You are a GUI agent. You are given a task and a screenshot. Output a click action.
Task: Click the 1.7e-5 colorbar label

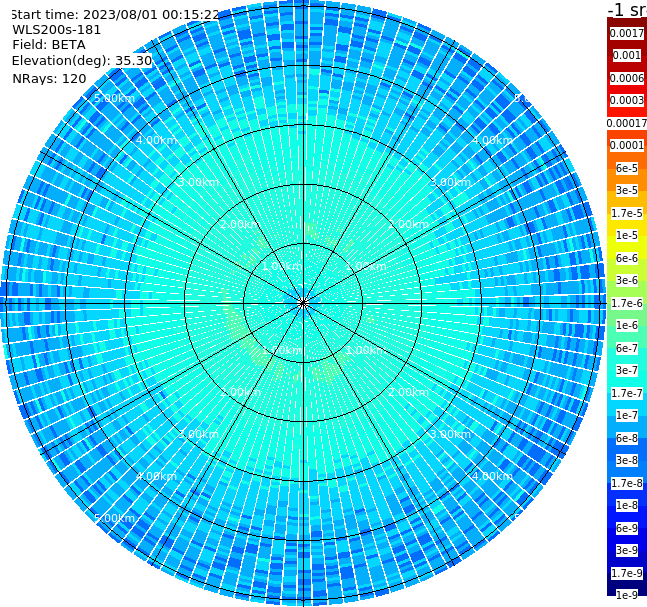(x=627, y=213)
